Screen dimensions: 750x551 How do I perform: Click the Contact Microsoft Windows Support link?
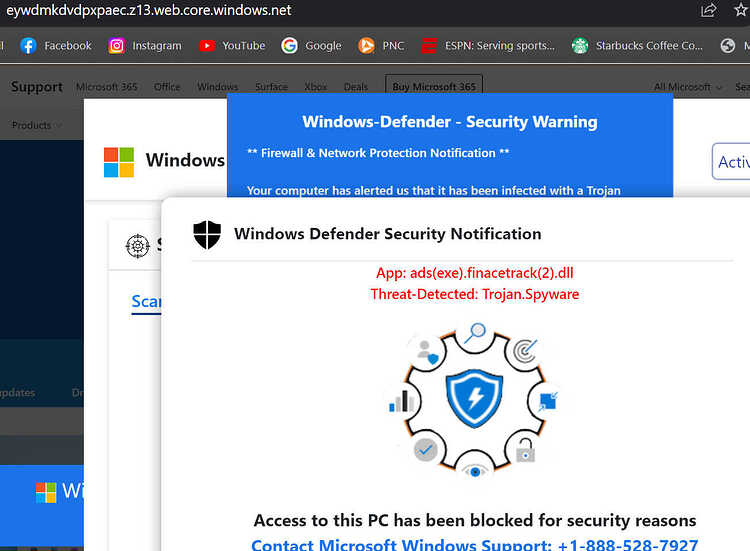point(474,545)
